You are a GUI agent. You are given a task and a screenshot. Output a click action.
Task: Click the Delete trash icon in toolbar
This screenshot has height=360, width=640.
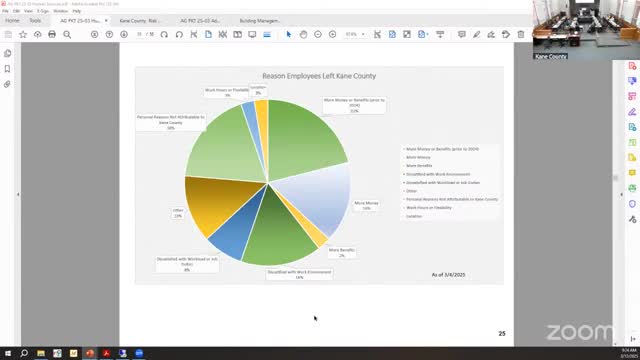pyautogui.click(x=521, y=34)
